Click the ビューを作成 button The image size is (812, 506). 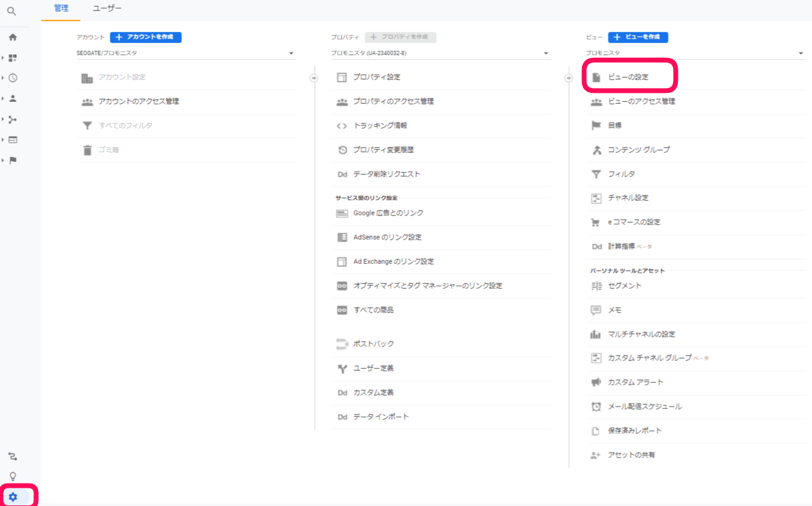coord(638,38)
